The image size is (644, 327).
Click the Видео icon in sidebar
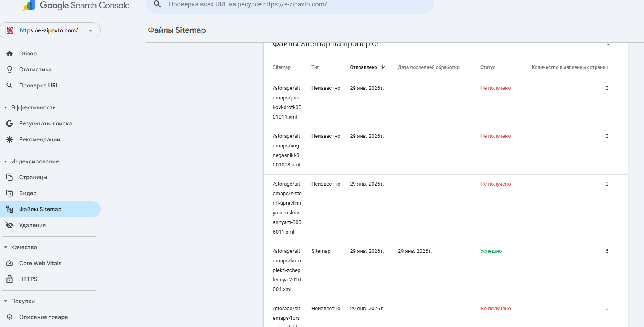click(x=10, y=193)
